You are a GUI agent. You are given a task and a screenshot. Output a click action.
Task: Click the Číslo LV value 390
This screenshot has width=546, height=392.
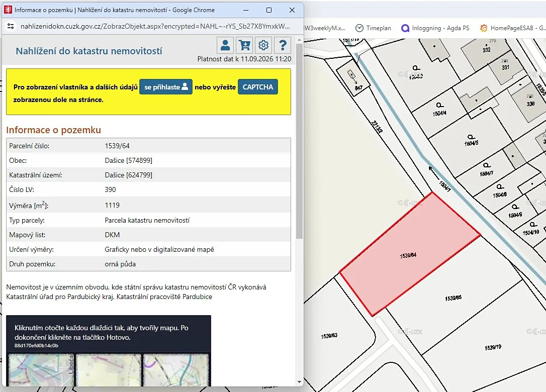(111, 190)
